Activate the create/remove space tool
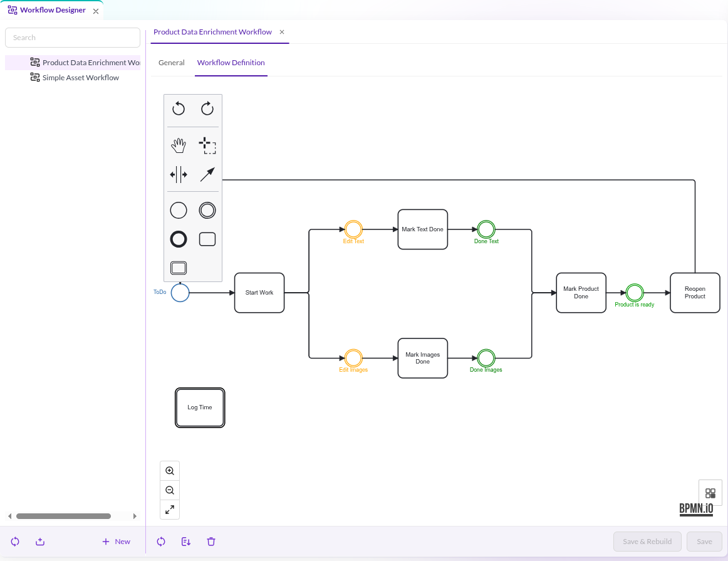The height and width of the screenshot is (561, 728). 179,175
